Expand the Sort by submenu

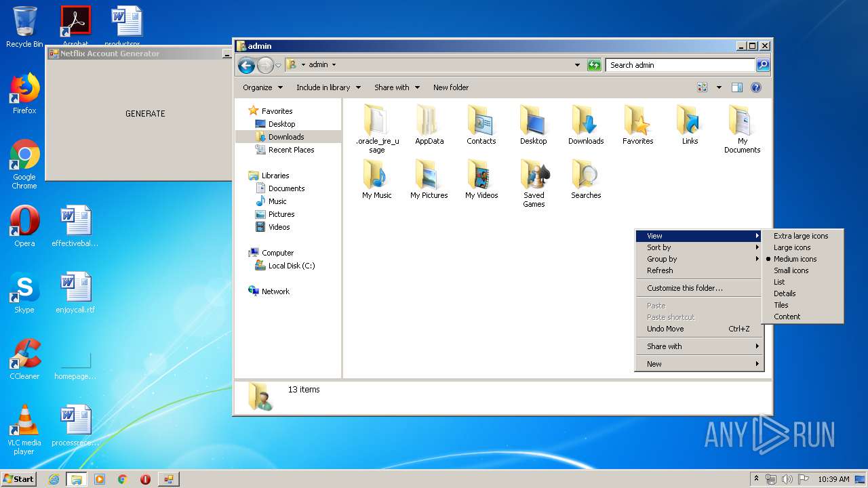pyautogui.click(x=699, y=247)
